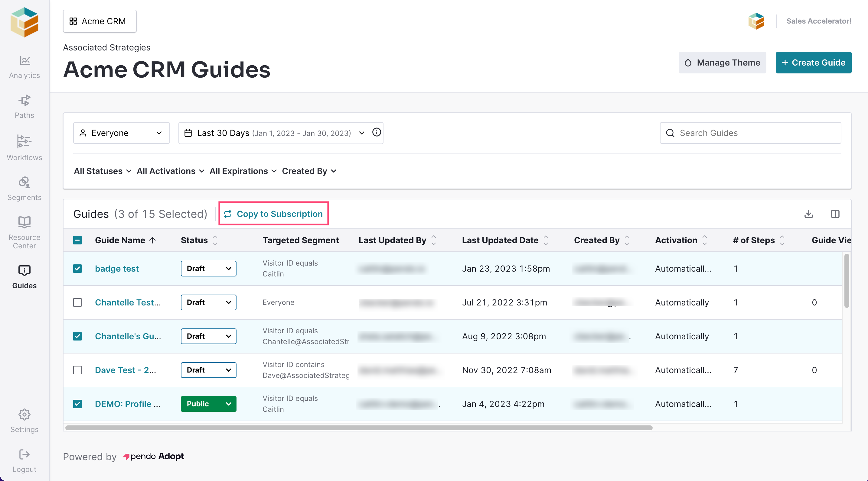Viewport: 868px width, 481px height.
Task: Click the Visitor ID contains Dave segment cell
Action: click(x=306, y=370)
